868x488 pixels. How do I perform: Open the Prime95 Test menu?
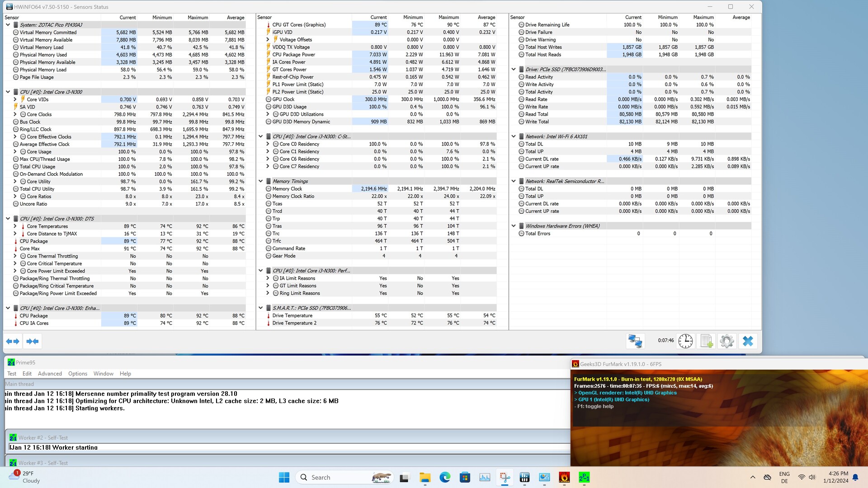coord(12,374)
